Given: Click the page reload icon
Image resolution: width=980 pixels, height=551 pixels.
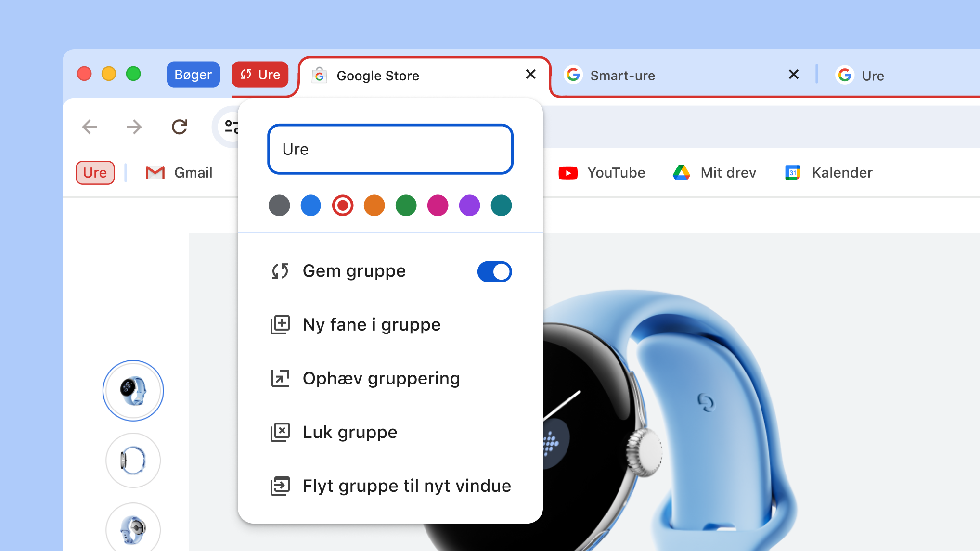Looking at the screenshot, I should tap(179, 127).
